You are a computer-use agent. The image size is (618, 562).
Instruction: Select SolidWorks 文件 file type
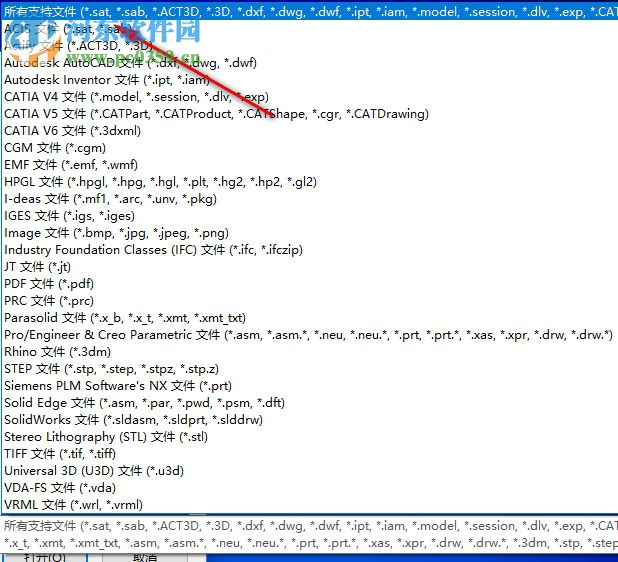pyautogui.click(x=310, y=419)
